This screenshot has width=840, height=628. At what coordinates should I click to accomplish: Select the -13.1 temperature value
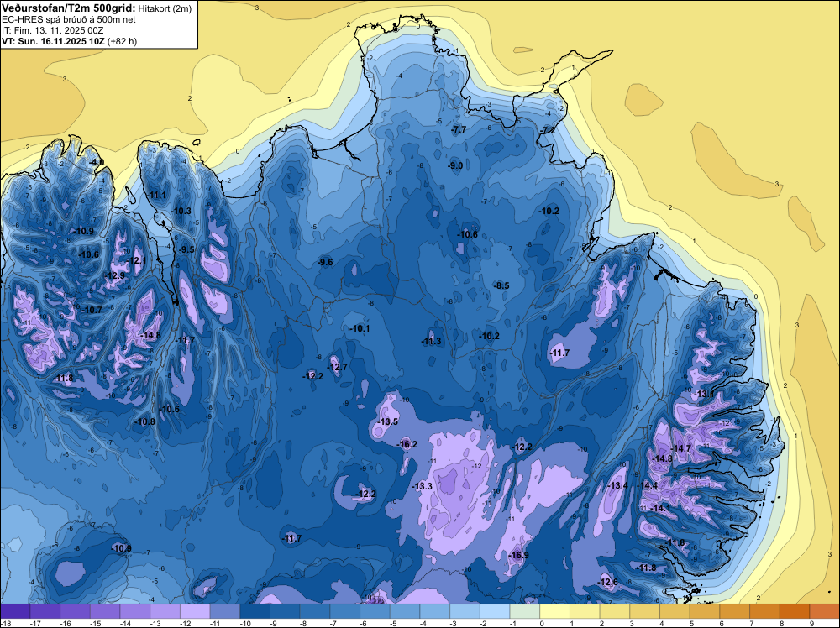click(x=704, y=394)
